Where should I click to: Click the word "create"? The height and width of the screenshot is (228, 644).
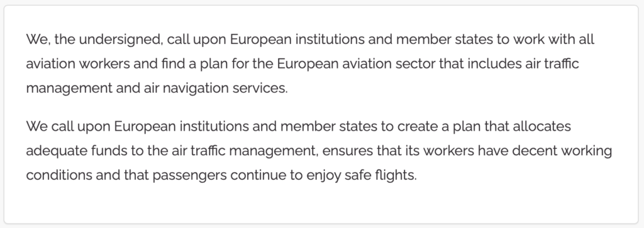pos(418,126)
